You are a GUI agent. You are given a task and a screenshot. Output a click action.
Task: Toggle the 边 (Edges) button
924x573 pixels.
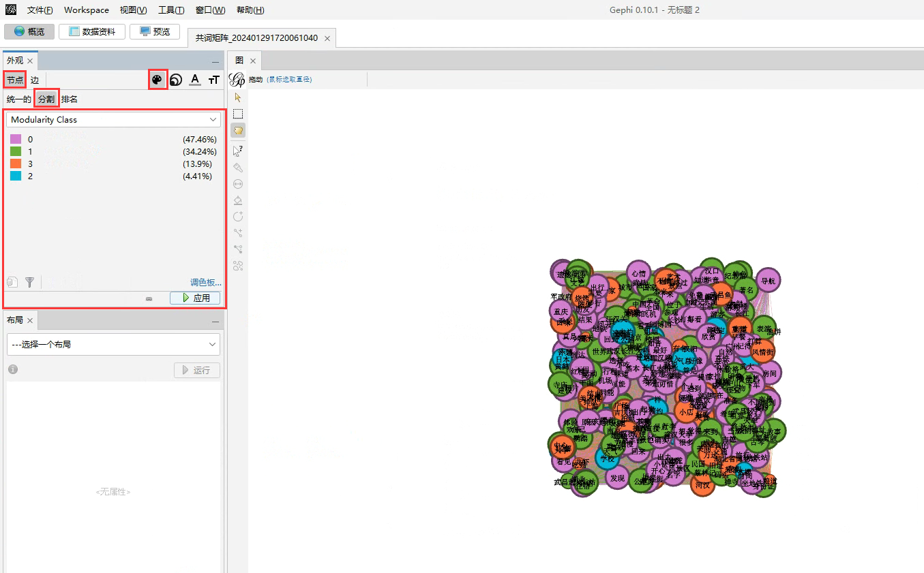coord(34,80)
